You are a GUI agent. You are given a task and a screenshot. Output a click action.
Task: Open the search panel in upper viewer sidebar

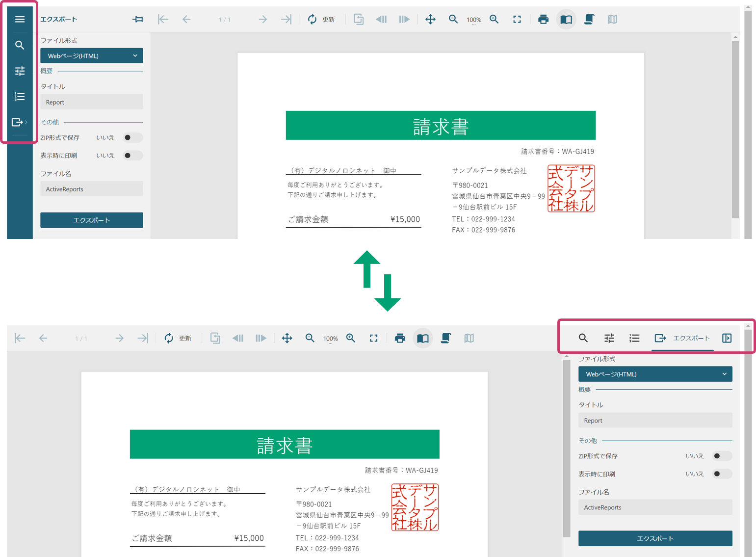pos(20,45)
